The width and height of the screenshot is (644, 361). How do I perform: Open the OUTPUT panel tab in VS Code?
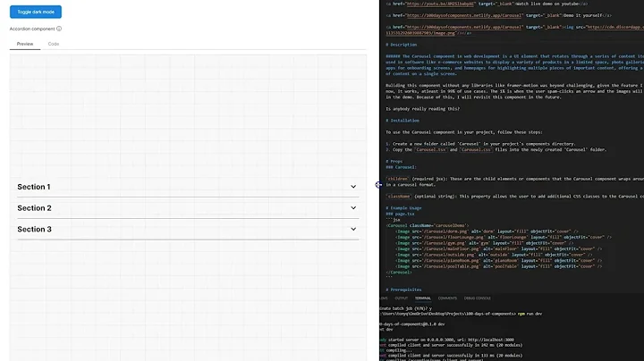[x=402, y=298]
